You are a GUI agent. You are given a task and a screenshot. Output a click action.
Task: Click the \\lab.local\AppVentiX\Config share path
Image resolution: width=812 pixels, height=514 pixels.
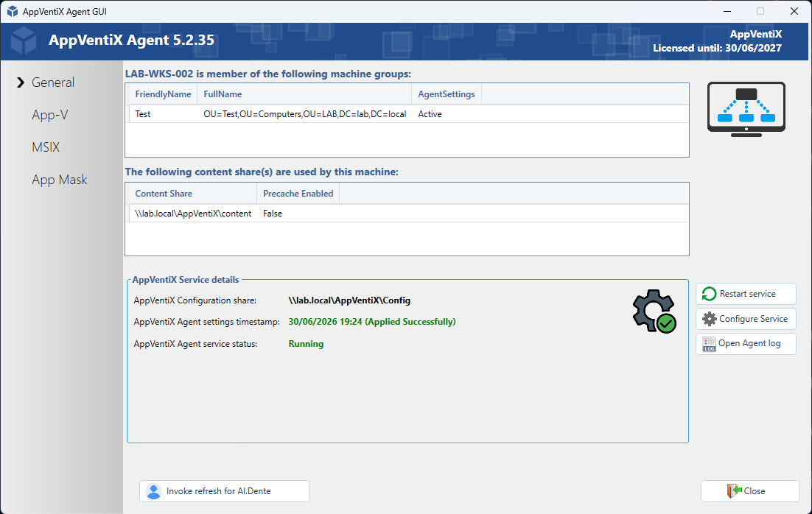pyautogui.click(x=349, y=300)
